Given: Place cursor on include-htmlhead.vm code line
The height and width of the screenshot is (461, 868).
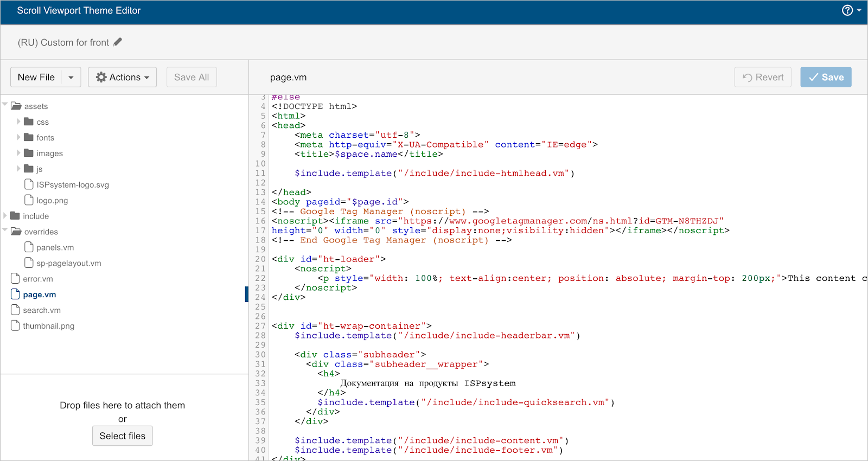Looking at the screenshot, I should click(435, 174).
